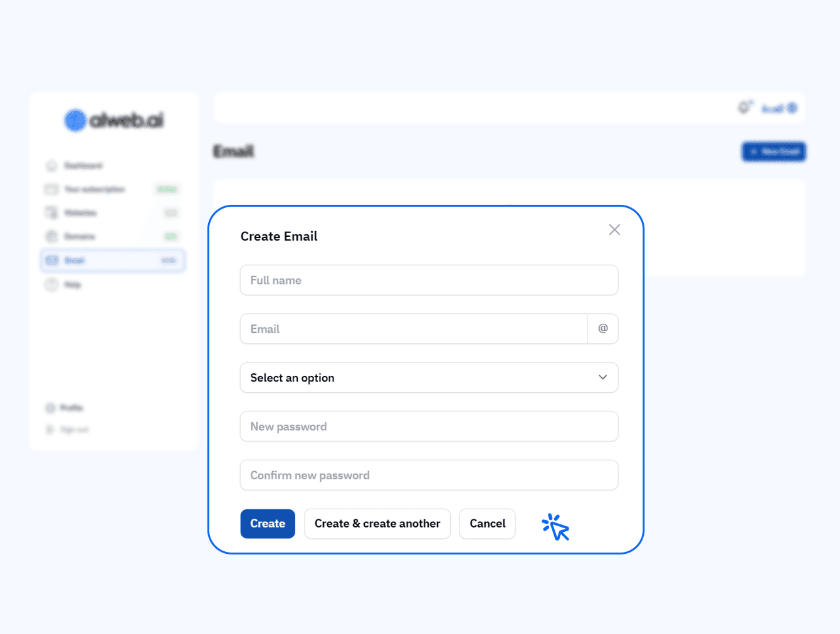Click the user avatar in the top bar
Viewport: 840px width, 634px height.
pyautogui.click(x=792, y=108)
